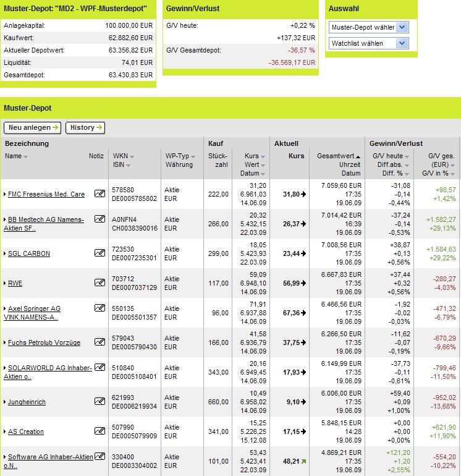Click the History button

coord(85,128)
